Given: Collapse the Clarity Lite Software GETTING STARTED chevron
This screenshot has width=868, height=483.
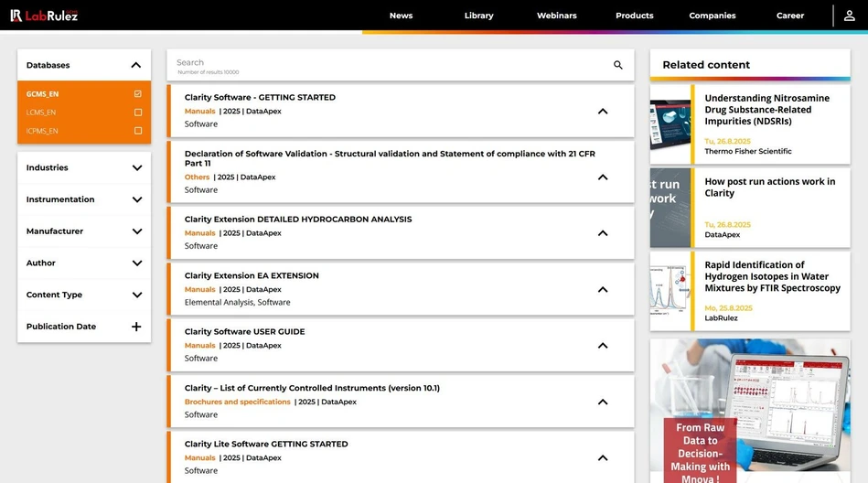Looking at the screenshot, I should click(603, 458).
